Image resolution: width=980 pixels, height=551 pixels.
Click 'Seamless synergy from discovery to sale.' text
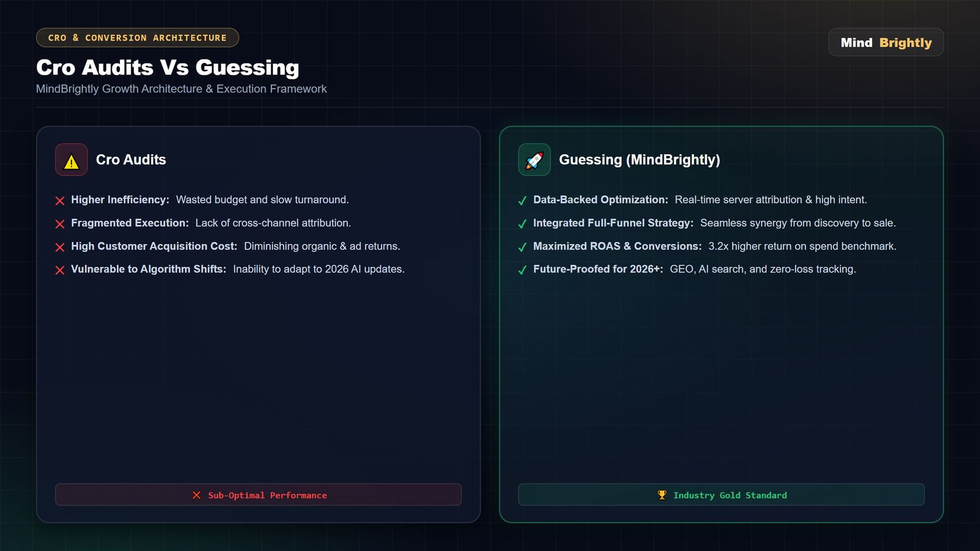click(798, 223)
